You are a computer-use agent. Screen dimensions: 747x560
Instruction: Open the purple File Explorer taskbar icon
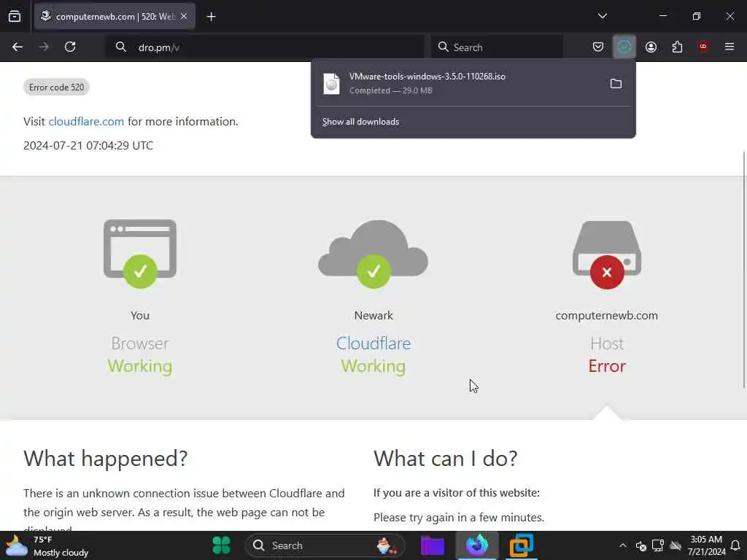tap(433, 545)
